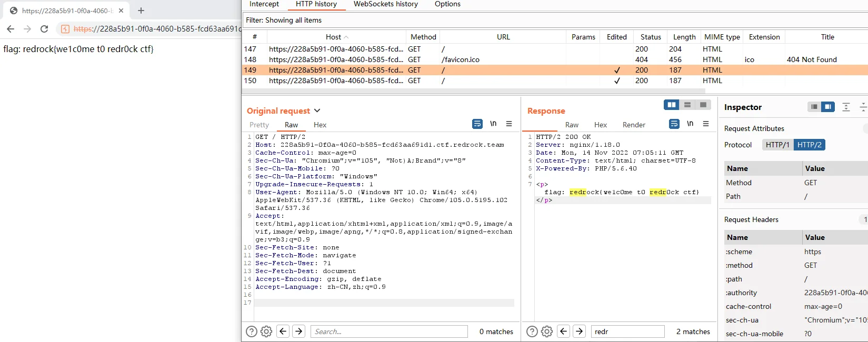Click the request Search input field
Image resolution: width=868 pixels, height=342 pixels.
(388, 331)
